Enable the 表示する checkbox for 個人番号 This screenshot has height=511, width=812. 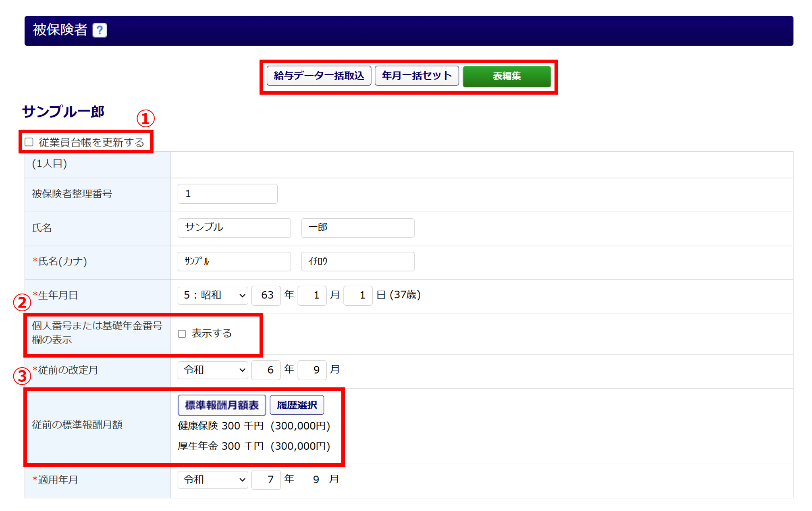click(182, 334)
